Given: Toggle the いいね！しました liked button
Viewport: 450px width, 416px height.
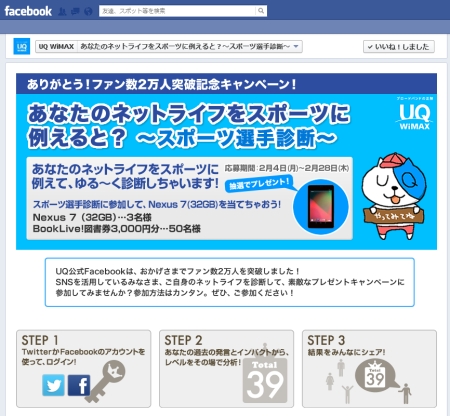Looking at the screenshot, I should click(399, 47).
